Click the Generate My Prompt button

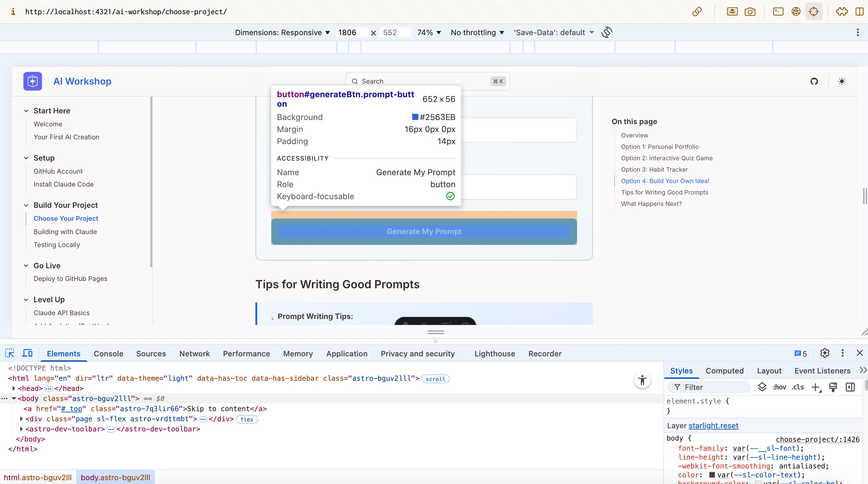(424, 232)
